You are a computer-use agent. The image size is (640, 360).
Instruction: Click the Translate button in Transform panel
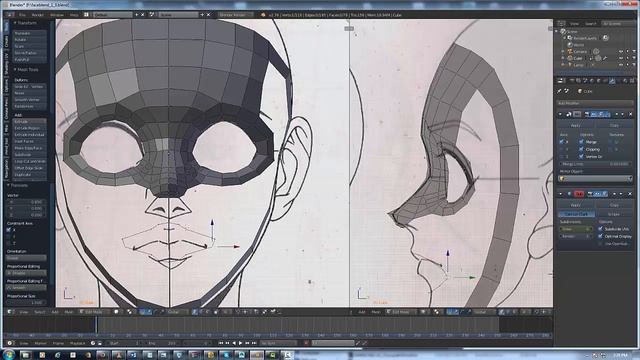pos(29,33)
